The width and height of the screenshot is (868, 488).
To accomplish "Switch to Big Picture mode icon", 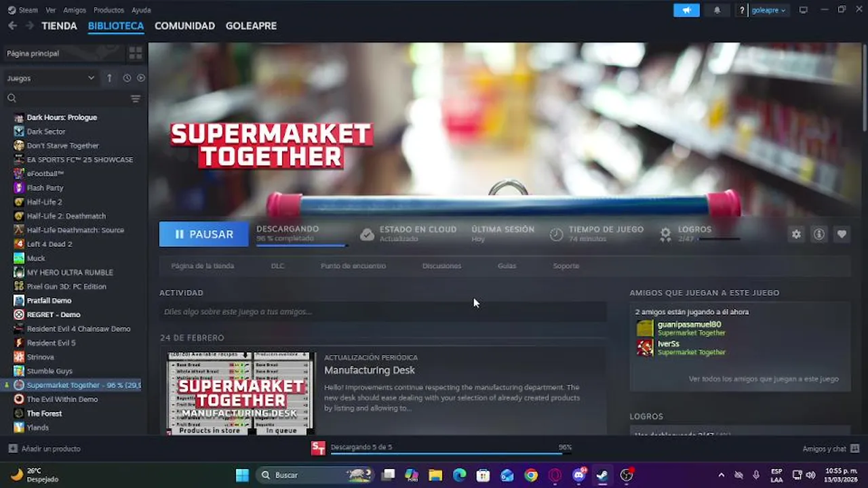I will pos(804,10).
